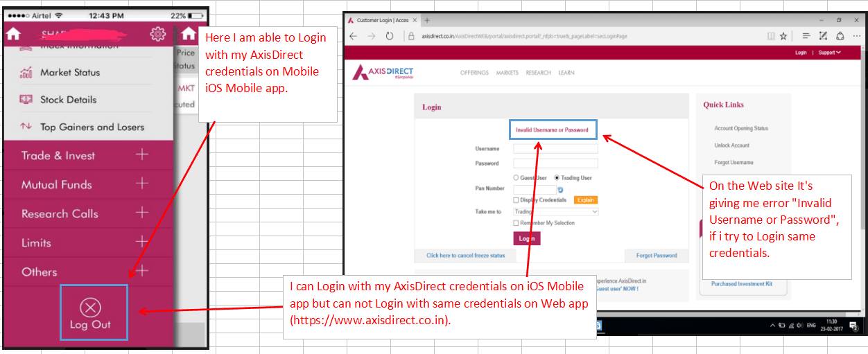Expand Research Calls section with plus
Screen dimensions: 868x354
click(142, 213)
